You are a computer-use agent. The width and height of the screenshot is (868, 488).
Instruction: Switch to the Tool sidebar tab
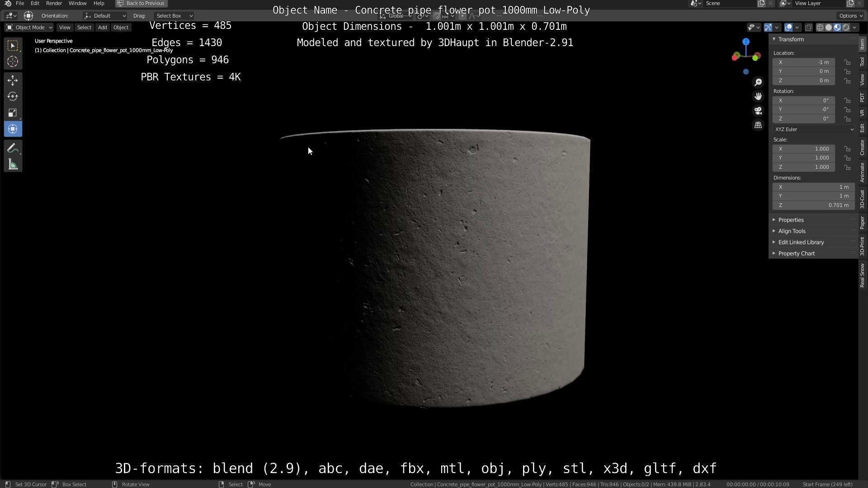863,62
